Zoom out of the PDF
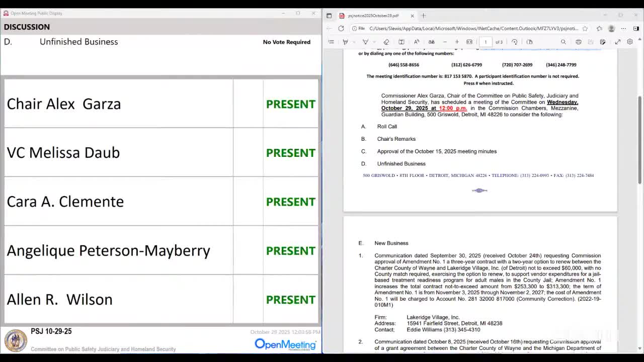 (x=445, y=42)
